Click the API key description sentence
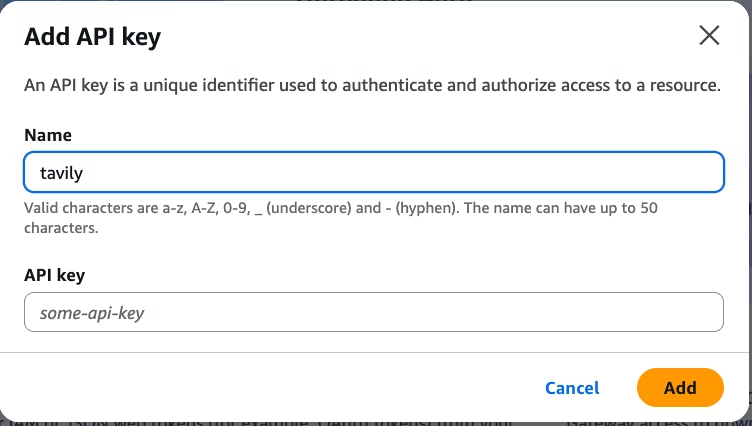The image size is (752, 426). click(372, 86)
